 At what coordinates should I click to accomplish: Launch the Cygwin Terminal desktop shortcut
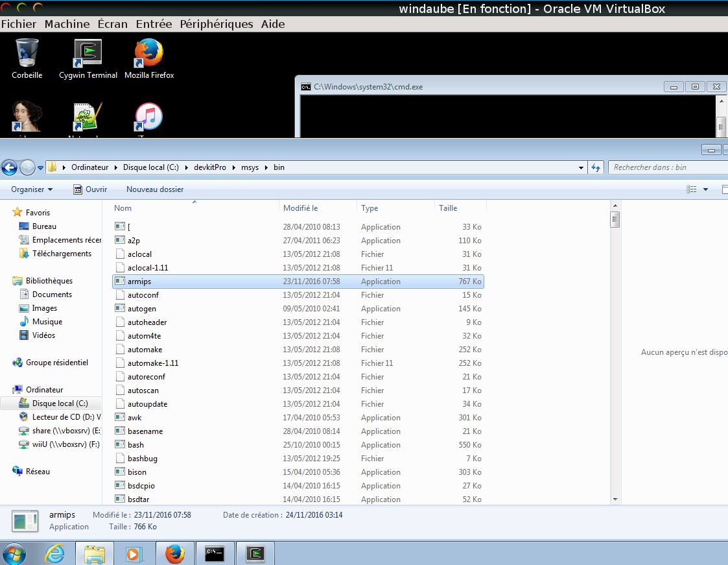88,53
